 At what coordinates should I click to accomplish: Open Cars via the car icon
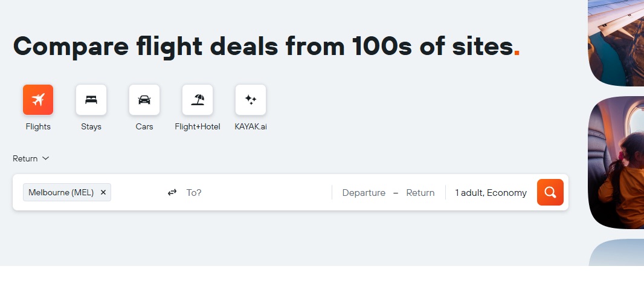point(144,100)
